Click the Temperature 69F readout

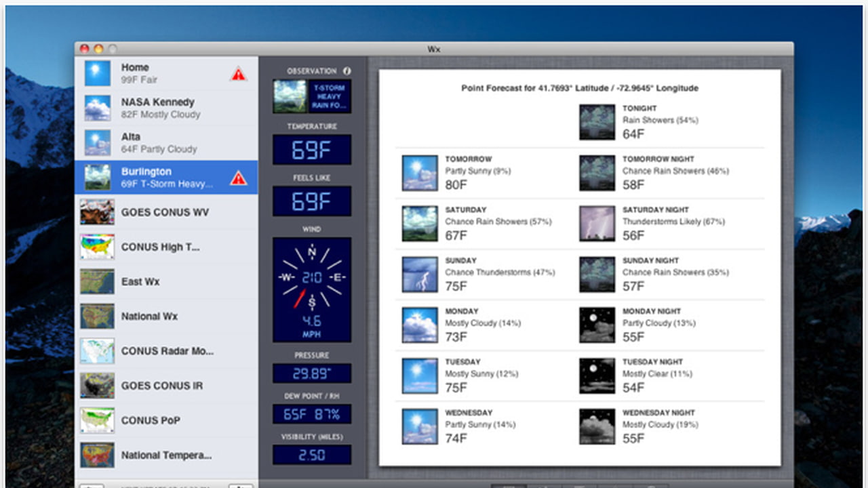click(312, 150)
